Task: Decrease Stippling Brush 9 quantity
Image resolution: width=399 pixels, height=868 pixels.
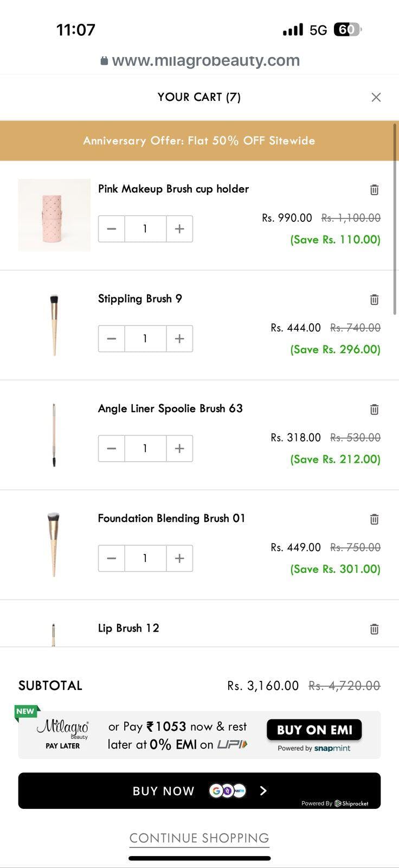Action: coord(112,339)
